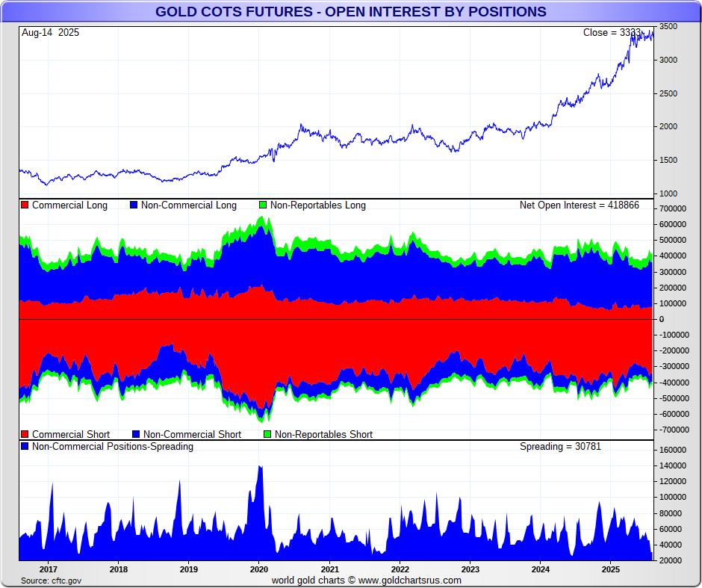Click the 140000 spreading axis label
The height and width of the screenshot is (588, 702).
tap(673, 465)
